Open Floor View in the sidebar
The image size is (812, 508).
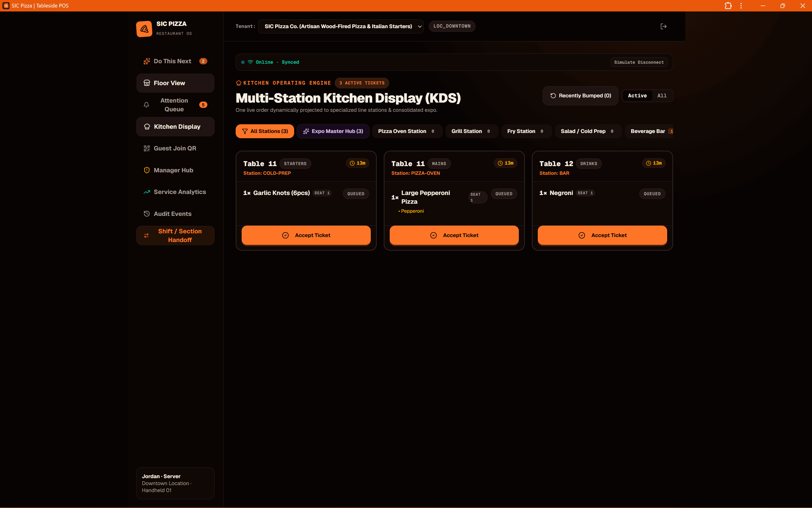(x=175, y=83)
